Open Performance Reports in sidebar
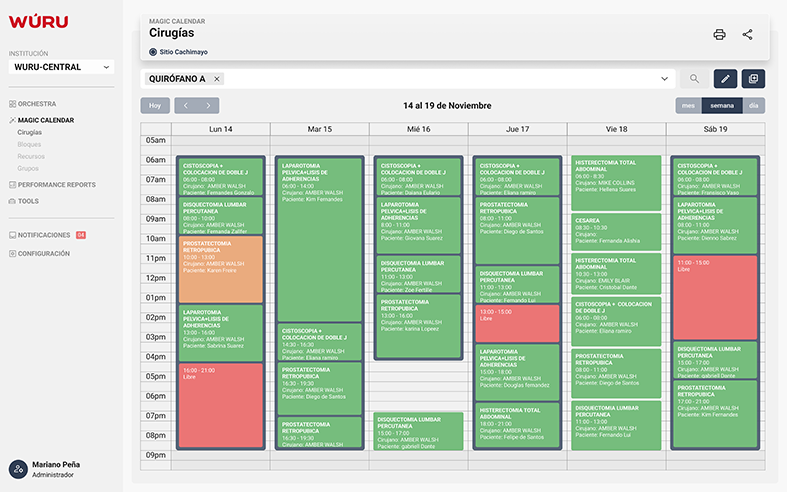 [x=52, y=185]
